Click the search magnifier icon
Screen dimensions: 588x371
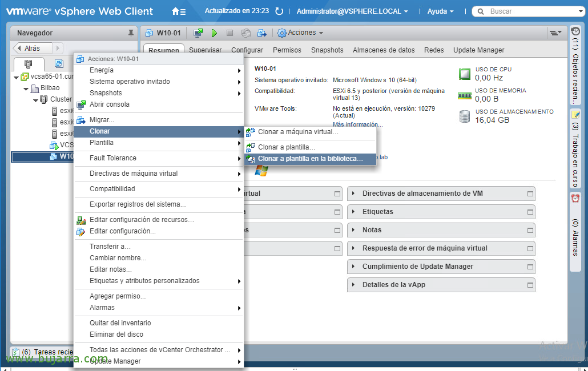point(480,11)
